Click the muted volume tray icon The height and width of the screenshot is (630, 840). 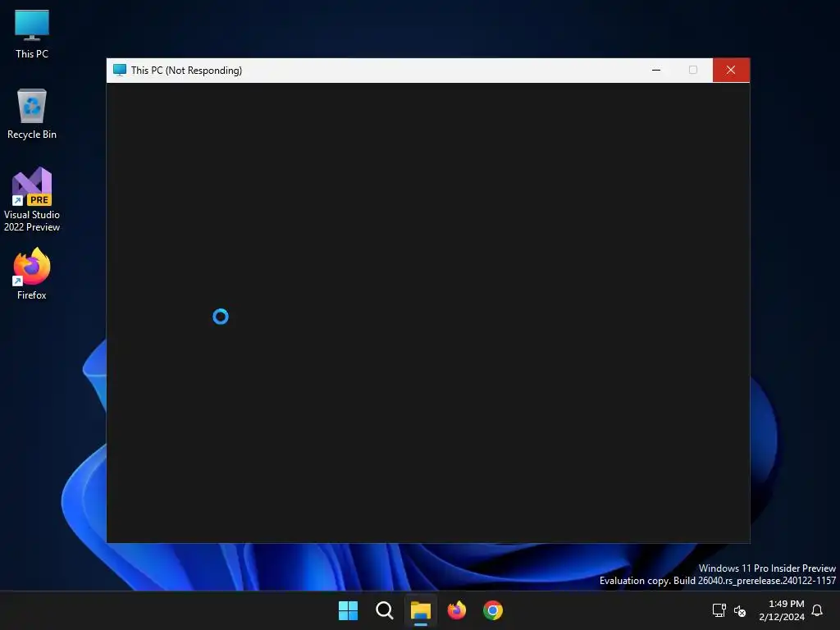click(x=740, y=610)
